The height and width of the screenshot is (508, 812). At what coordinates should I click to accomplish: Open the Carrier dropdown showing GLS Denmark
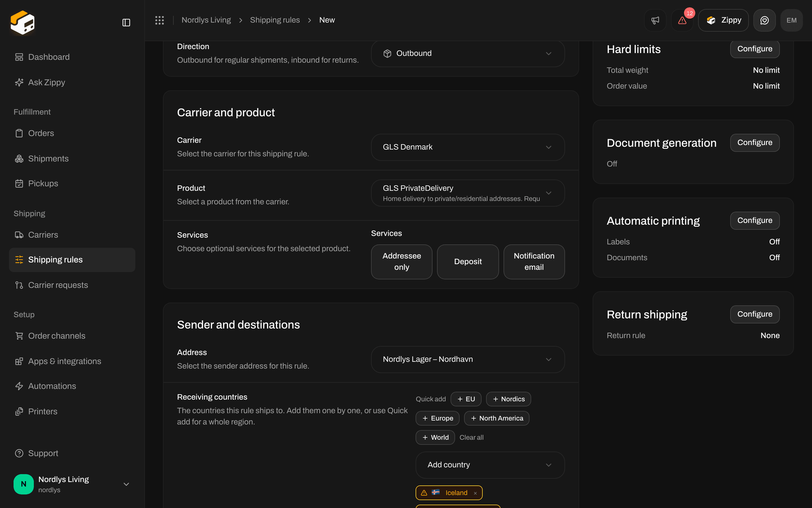click(x=468, y=147)
